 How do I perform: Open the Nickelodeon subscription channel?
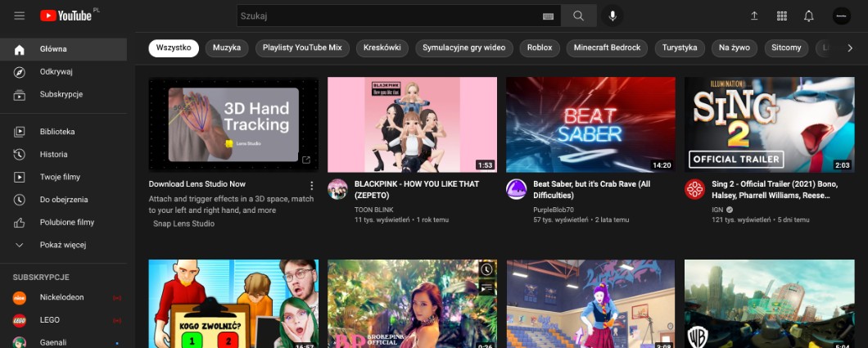click(61, 297)
